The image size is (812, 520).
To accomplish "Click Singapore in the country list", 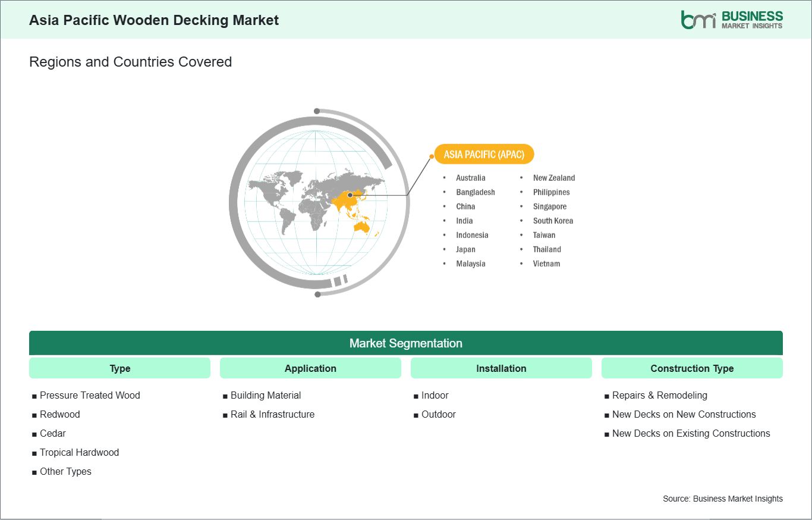I will click(x=550, y=206).
